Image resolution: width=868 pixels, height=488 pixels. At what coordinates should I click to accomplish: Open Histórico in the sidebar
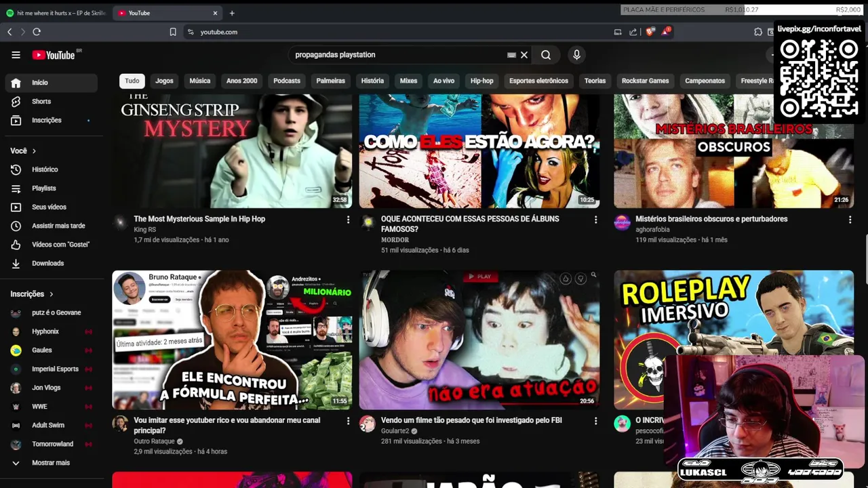(x=51, y=169)
